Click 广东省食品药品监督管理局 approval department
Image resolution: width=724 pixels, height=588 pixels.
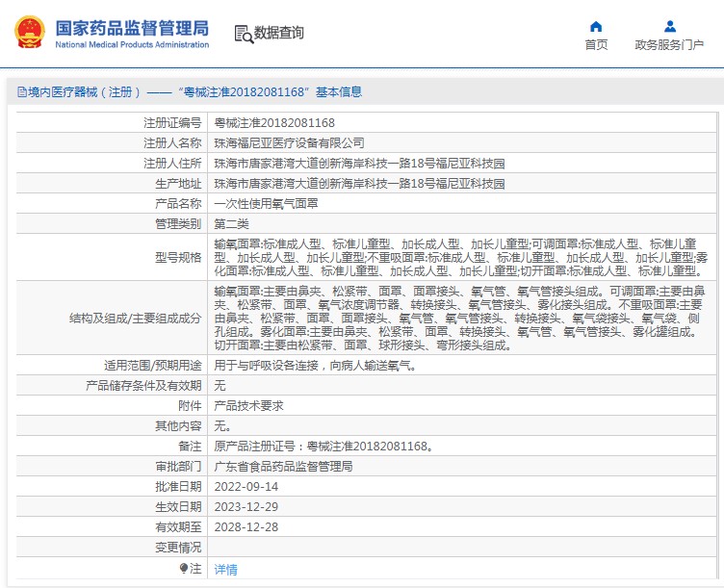click(283, 467)
